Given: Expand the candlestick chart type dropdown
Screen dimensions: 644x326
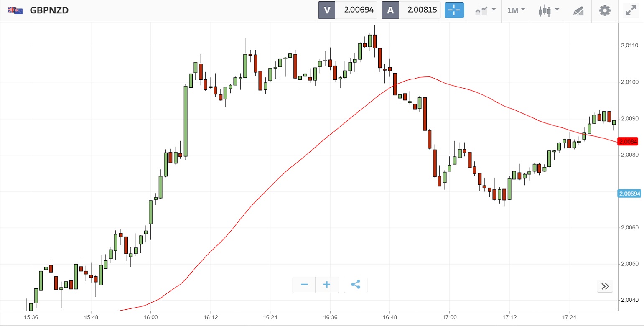Looking at the screenshot, I should click(549, 10).
